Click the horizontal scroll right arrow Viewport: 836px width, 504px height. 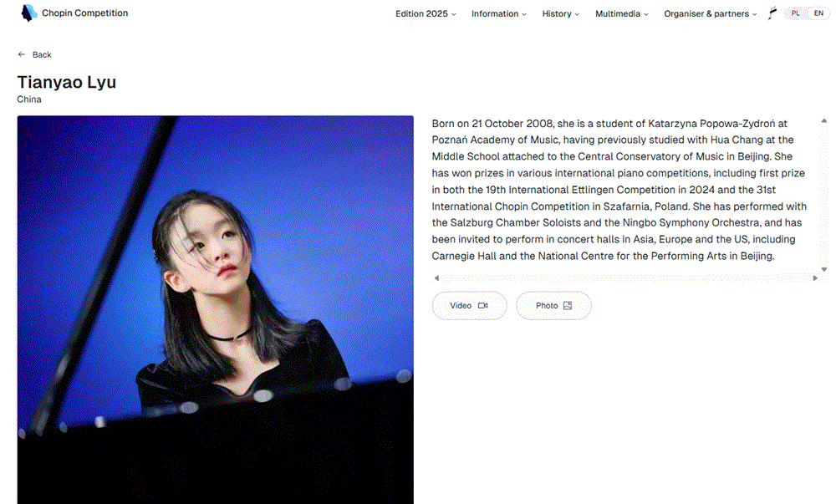coord(814,278)
